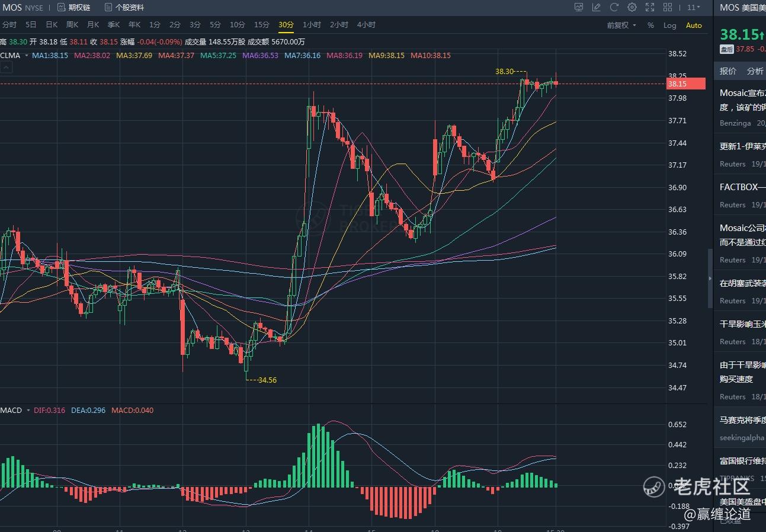766x532 pixels.
Task: Click the DIF:0.316 value
Action: point(50,410)
